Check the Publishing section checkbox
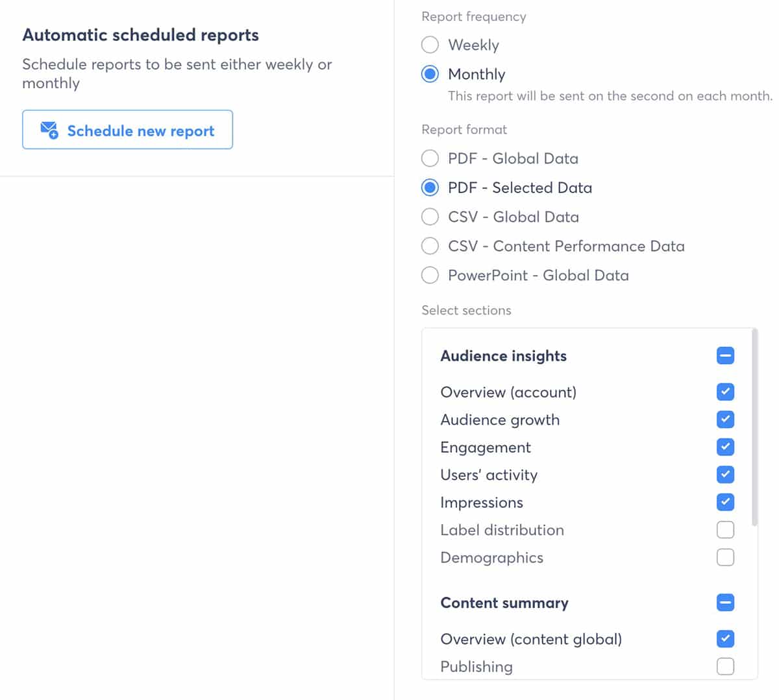The image size is (779, 700). [x=725, y=666]
